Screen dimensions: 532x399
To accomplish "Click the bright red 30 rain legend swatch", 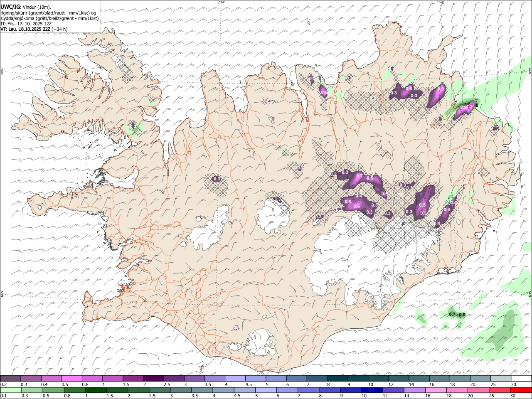I will pos(521,390).
